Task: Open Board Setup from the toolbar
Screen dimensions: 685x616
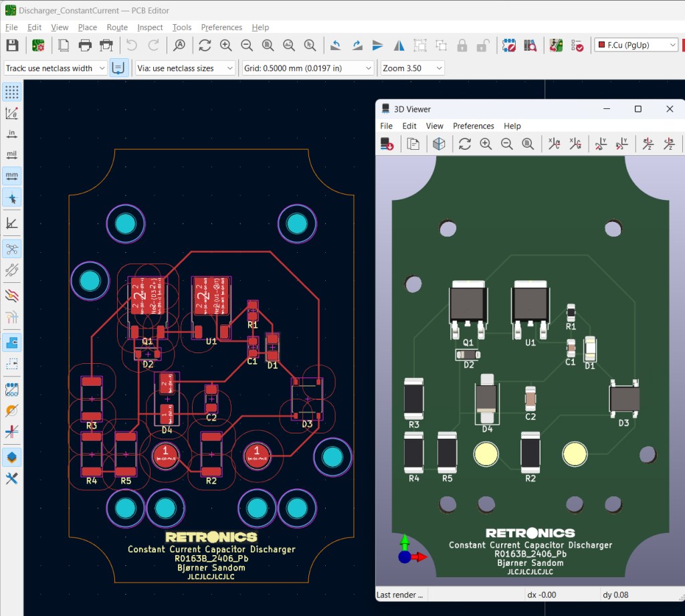Action: click(x=38, y=45)
